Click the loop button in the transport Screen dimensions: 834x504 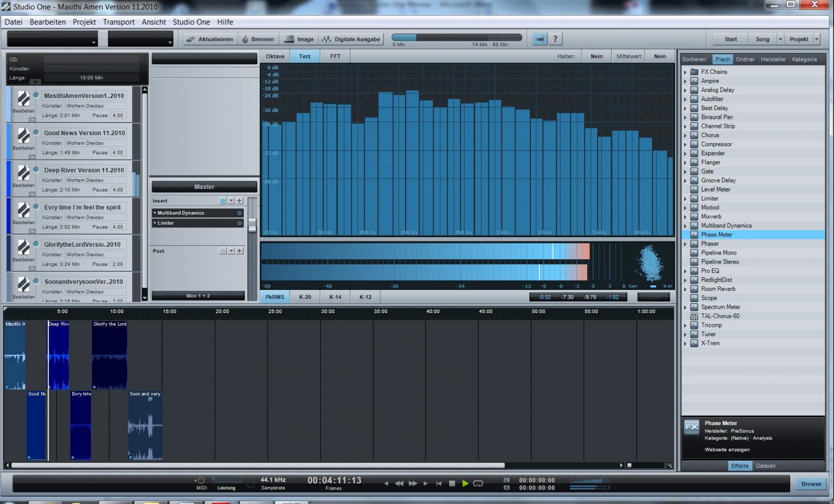(478, 483)
